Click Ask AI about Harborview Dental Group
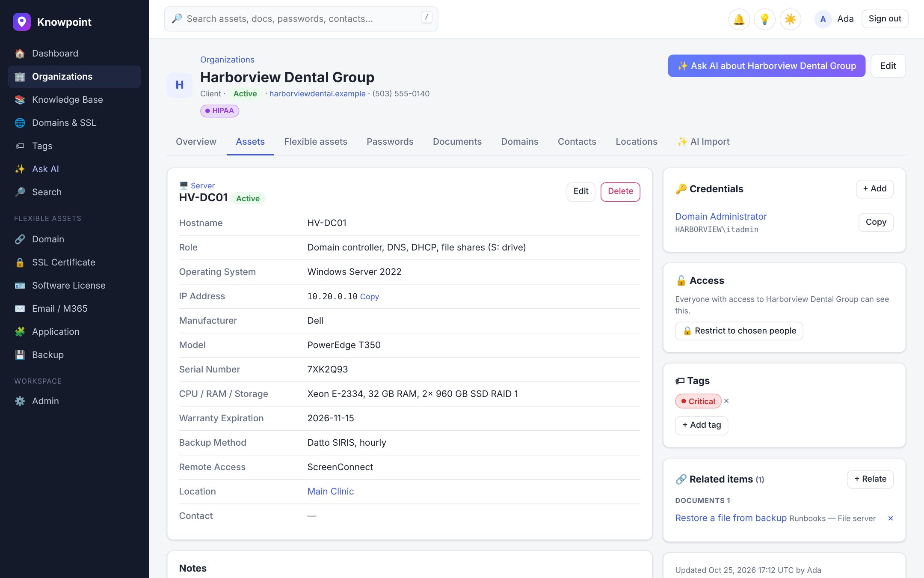The width and height of the screenshot is (924, 578). coord(767,66)
